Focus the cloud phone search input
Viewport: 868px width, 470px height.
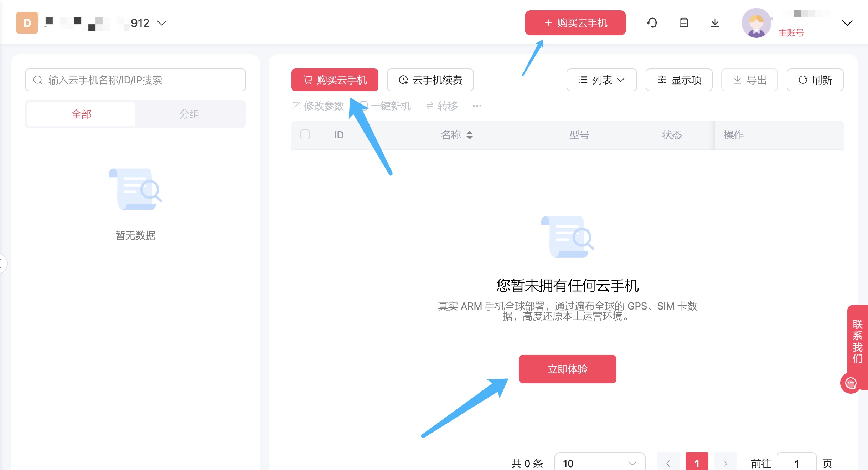[x=135, y=80]
